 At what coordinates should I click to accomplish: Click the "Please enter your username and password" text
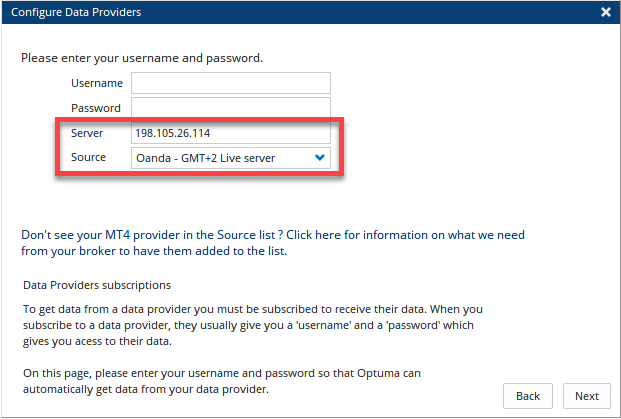[142, 58]
